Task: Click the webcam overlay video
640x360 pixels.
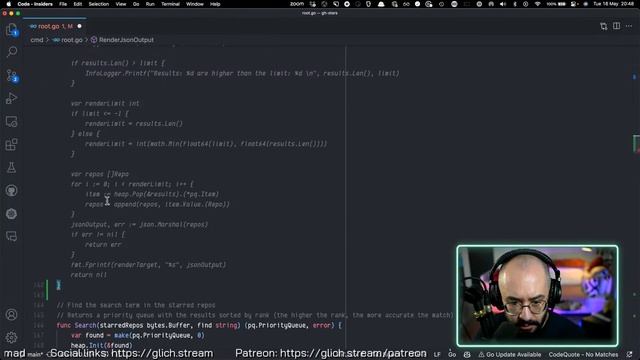Action: [x=537, y=296]
